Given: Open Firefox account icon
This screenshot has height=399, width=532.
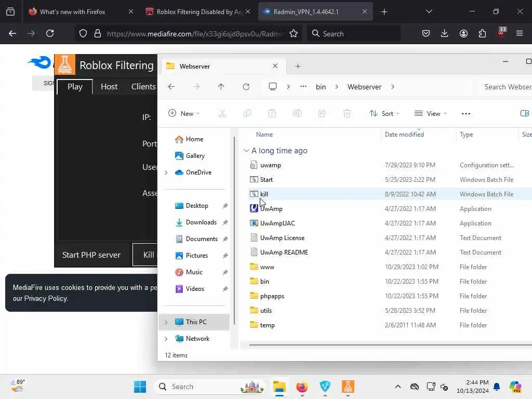Looking at the screenshot, I should coord(463,33).
